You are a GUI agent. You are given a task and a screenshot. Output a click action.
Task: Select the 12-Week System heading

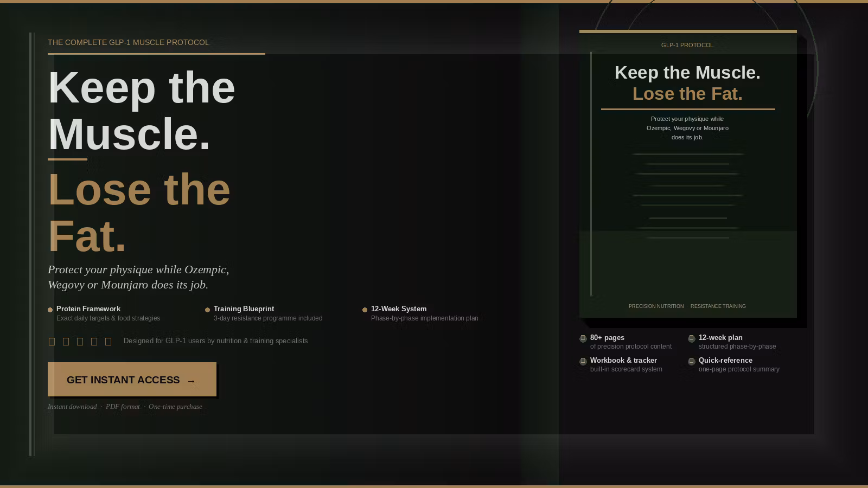pos(399,309)
